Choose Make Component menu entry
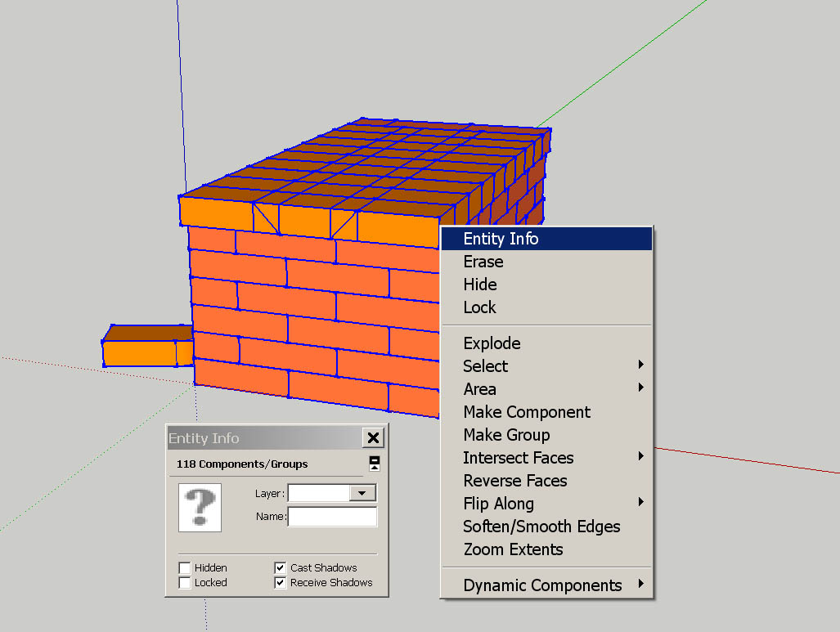Viewport: 840px width, 632px height. [x=527, y=412]
